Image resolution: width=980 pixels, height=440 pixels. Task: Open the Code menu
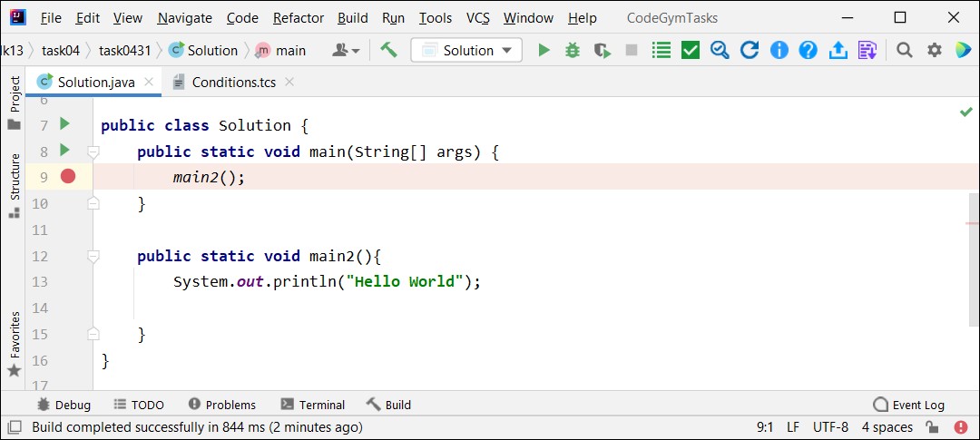(242, 18)
